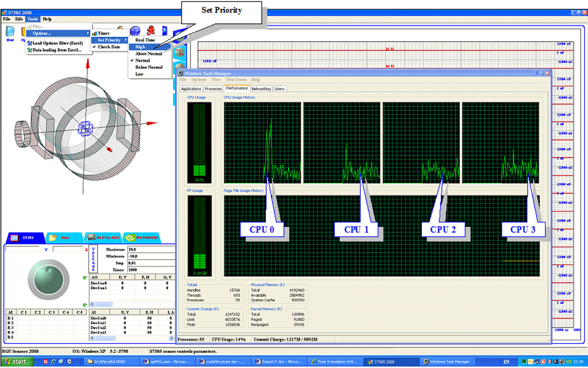588x368 pixels.
Task: Open the Help menu in S7585
Action: pos(47,19)
